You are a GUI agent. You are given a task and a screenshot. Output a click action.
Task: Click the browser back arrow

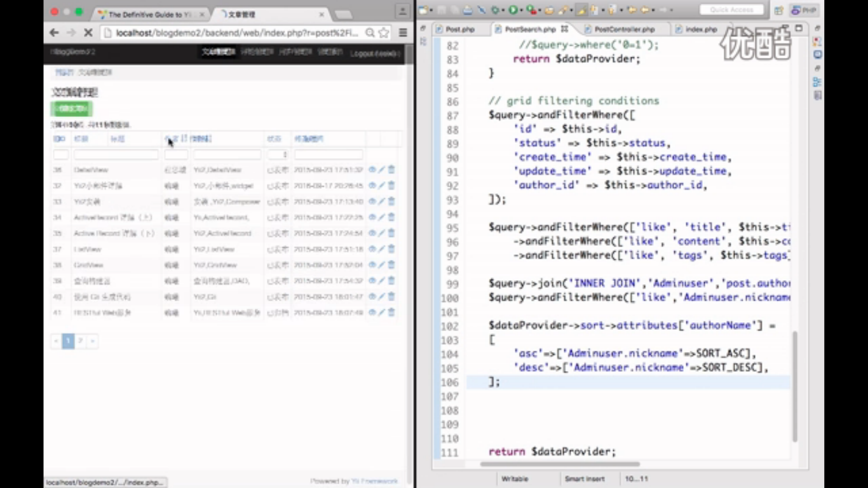coord(55,32)
